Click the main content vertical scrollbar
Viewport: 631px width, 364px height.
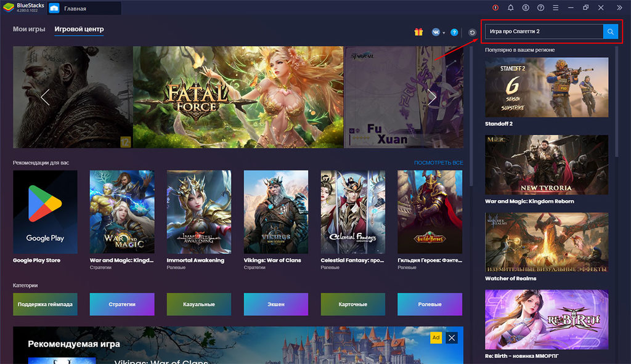470,116
